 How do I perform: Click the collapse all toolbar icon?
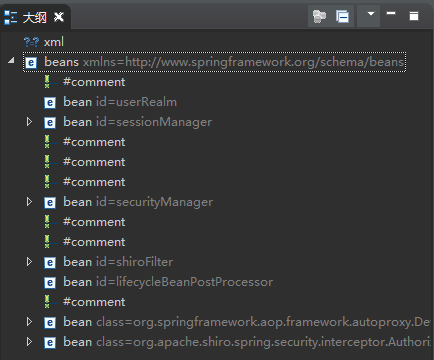tap(342, 16)
